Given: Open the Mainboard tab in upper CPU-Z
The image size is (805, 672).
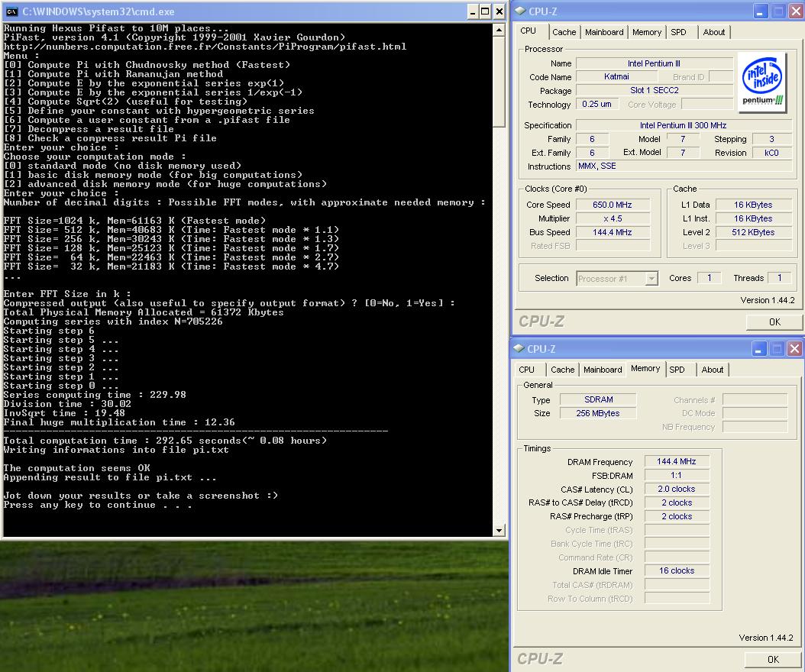Looking at the screenshot, I should click(603, 32).
